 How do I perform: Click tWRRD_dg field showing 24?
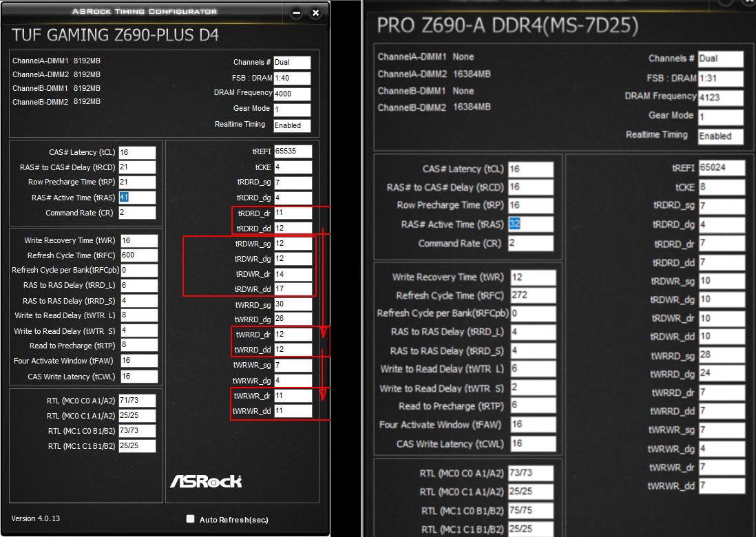722,374
